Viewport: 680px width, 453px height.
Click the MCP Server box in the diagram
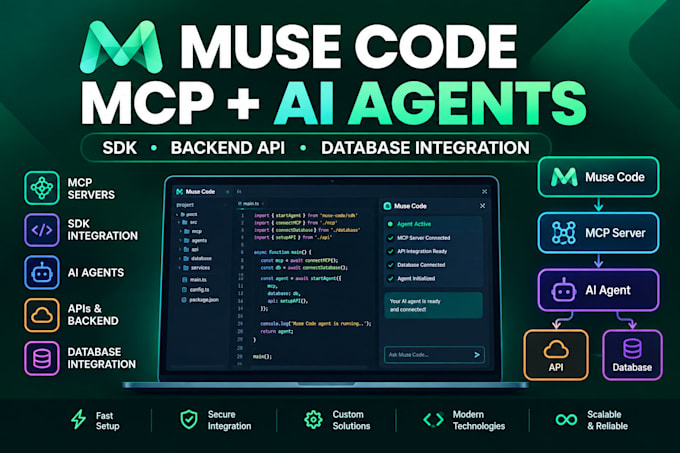point(598,233)
